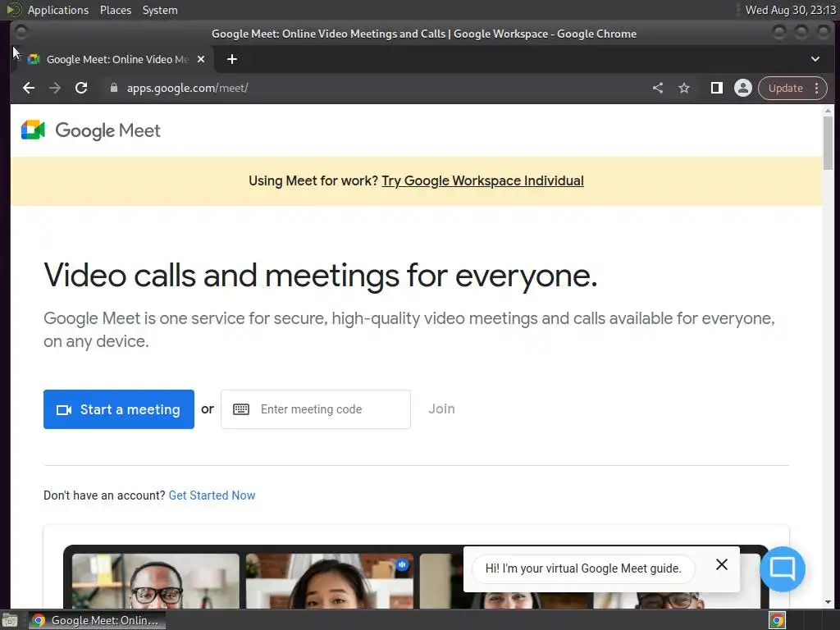Open the Get Started Now link

tap(212, 495)
